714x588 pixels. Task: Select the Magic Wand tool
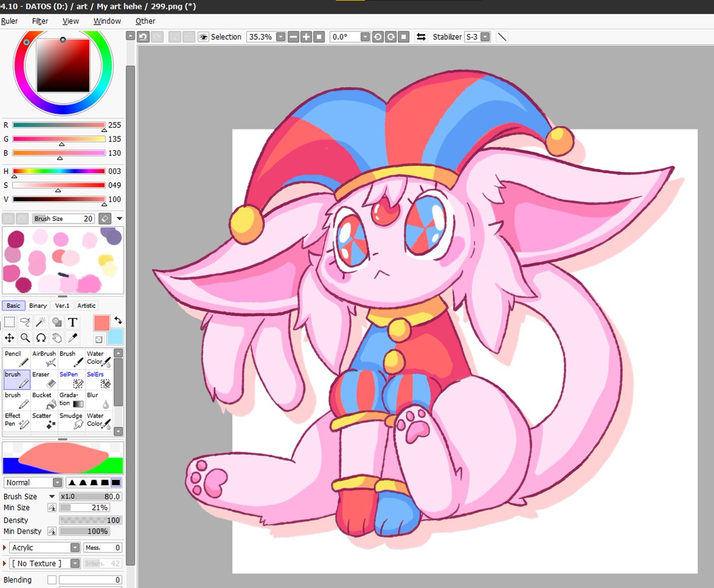click(x=40, y=322)
